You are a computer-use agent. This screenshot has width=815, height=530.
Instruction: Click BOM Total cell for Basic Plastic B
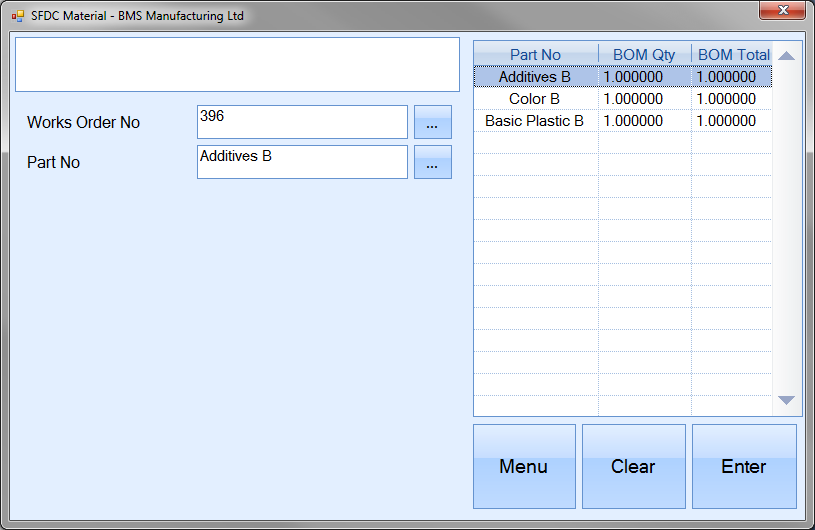tap(731, 121)
